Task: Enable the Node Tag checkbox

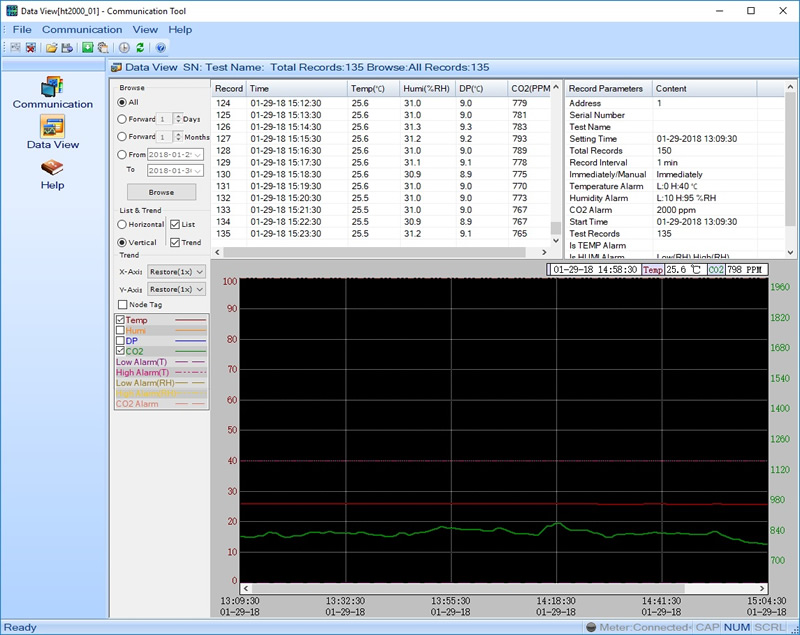Action: click(x=123, y=305)
